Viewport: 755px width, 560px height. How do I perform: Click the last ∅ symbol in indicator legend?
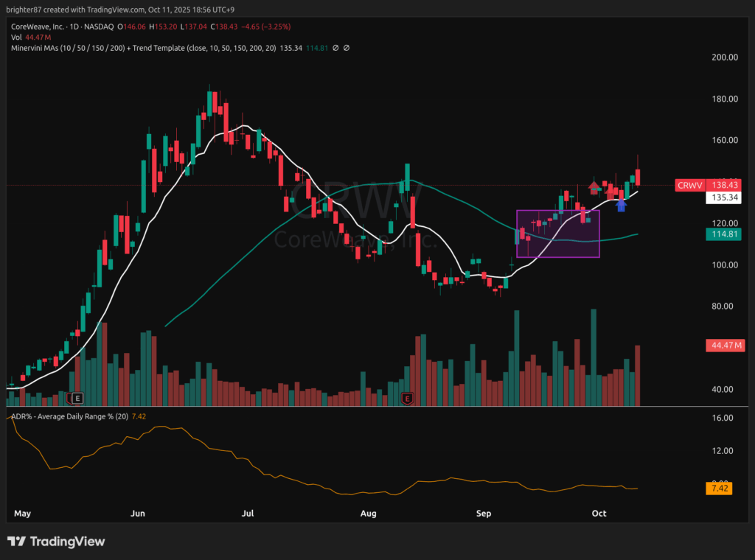347,48
